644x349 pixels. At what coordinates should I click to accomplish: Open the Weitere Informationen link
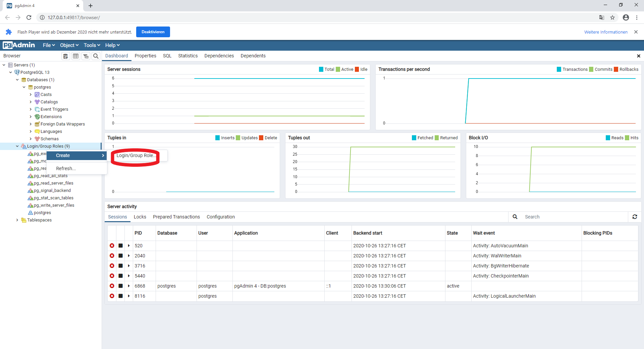pos(606,32)
